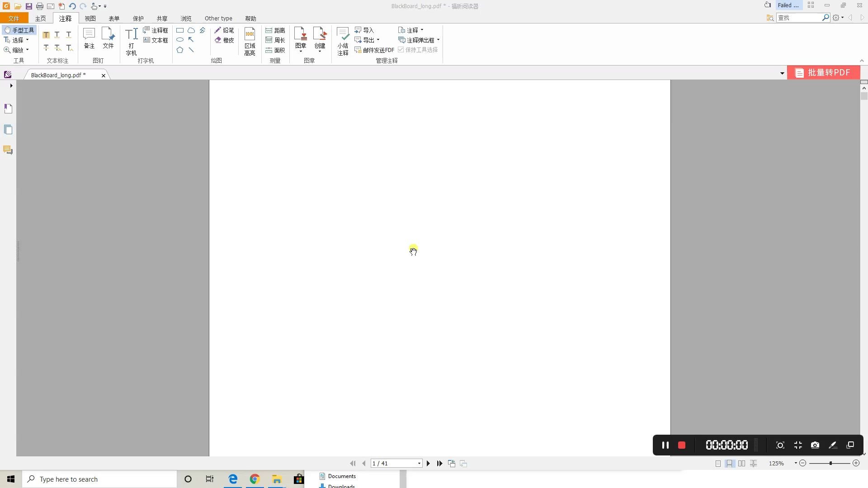Screen dimensions: 868x488
Task: Toggle 保持工具选择 checkbox
Action: (418, 50)
